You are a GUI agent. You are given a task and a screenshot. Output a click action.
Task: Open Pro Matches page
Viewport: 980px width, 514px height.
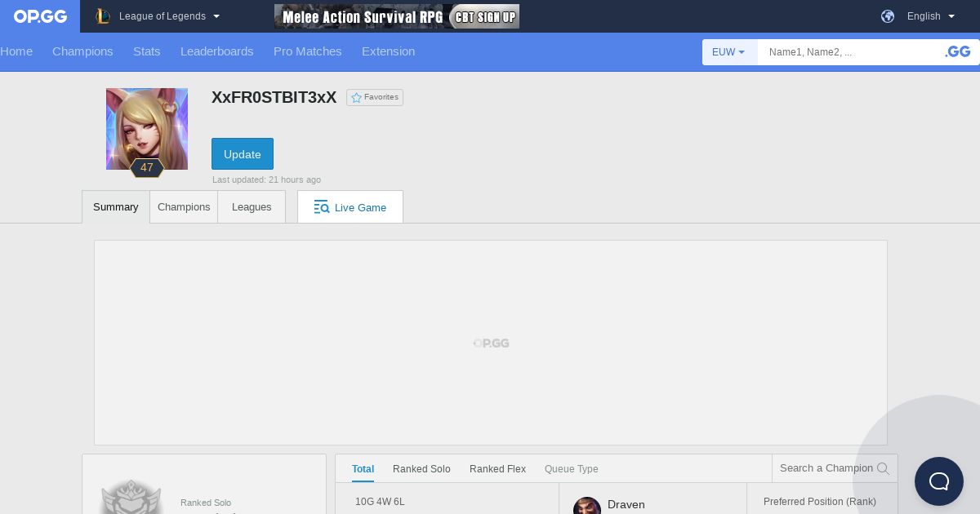tap(308, 51)
